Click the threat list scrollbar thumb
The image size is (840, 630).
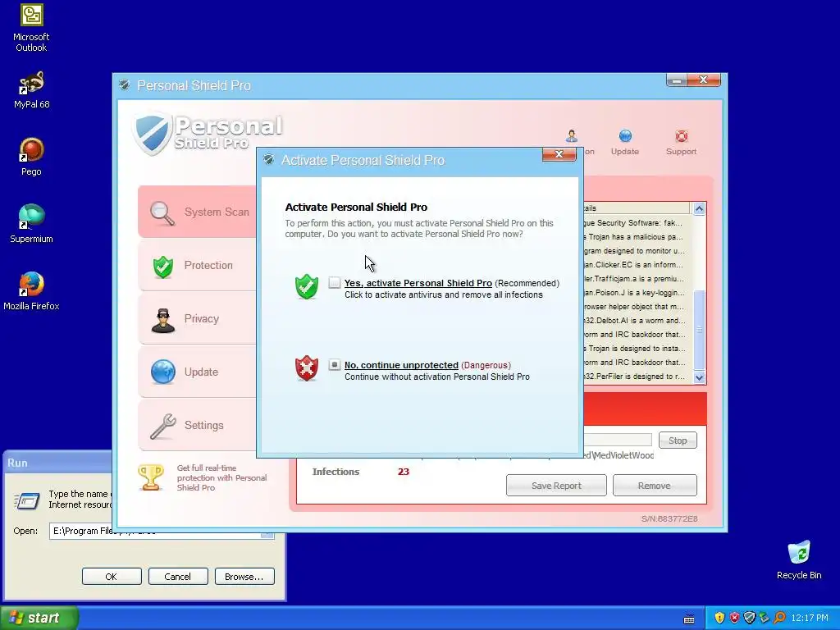click(x=699, y=330)
